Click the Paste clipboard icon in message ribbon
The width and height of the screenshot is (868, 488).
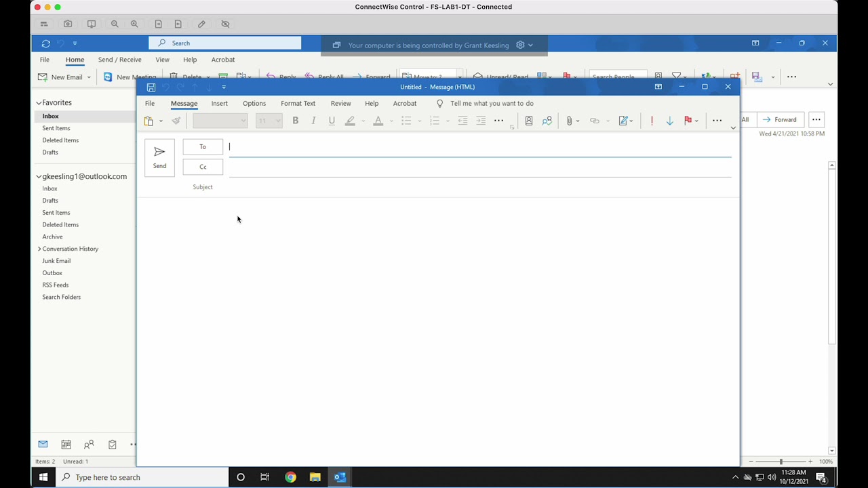(149, 121)
